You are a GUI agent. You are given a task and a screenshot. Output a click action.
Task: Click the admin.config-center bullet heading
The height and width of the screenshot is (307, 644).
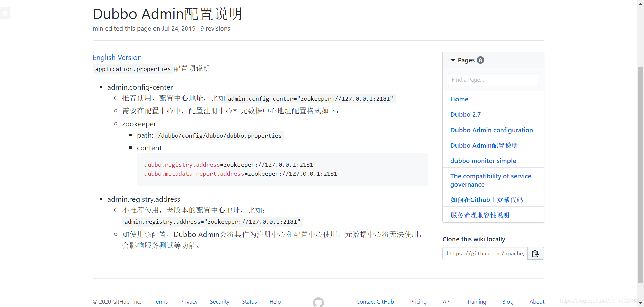140,87
